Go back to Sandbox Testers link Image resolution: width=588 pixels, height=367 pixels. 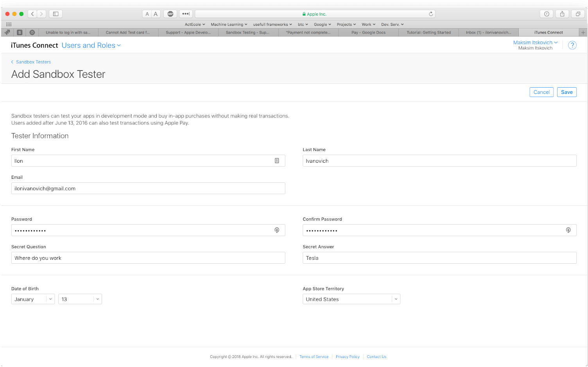pos(31,62)
